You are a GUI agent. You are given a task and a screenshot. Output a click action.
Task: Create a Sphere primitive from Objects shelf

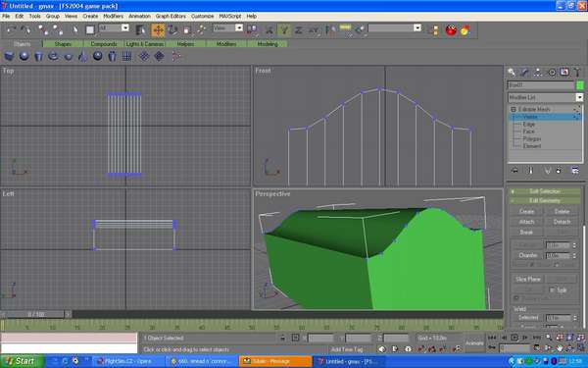(24, 56)
